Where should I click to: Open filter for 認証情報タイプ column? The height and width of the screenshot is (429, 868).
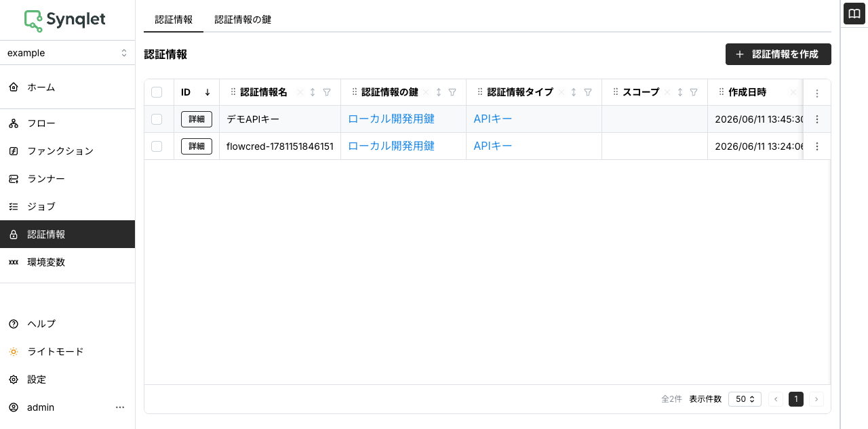(588, 92)
